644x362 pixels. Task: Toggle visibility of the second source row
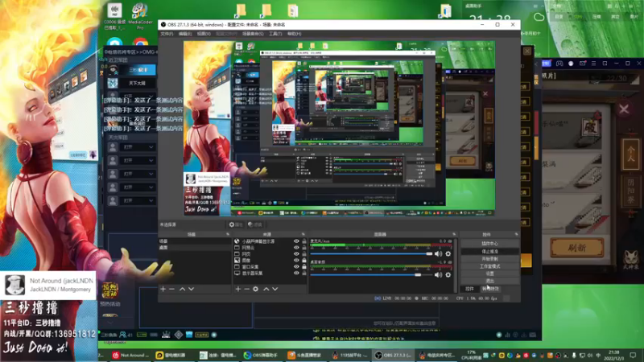[x=296, y=248]
